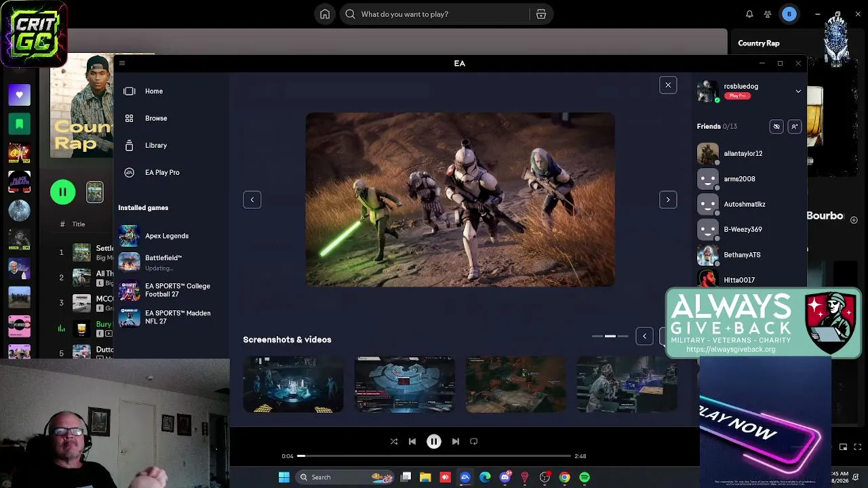Open Library in EA sidebar
This screenshot has height=488, width=868.
(156, 145)
